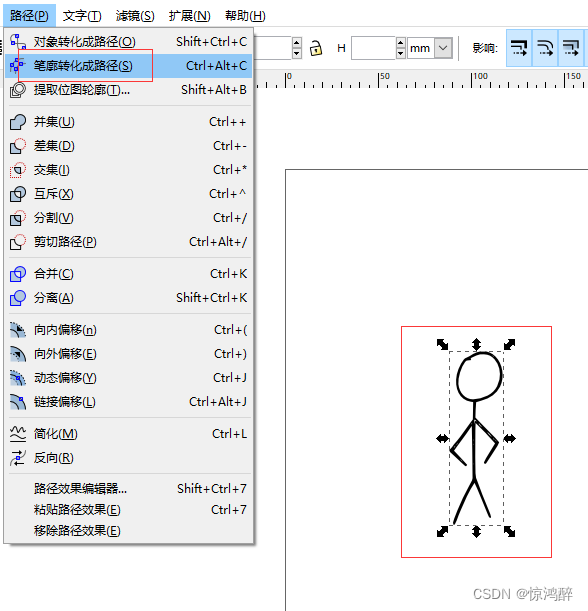Click the bottom-right scale handle
The image size is (588, 611).
509,531
